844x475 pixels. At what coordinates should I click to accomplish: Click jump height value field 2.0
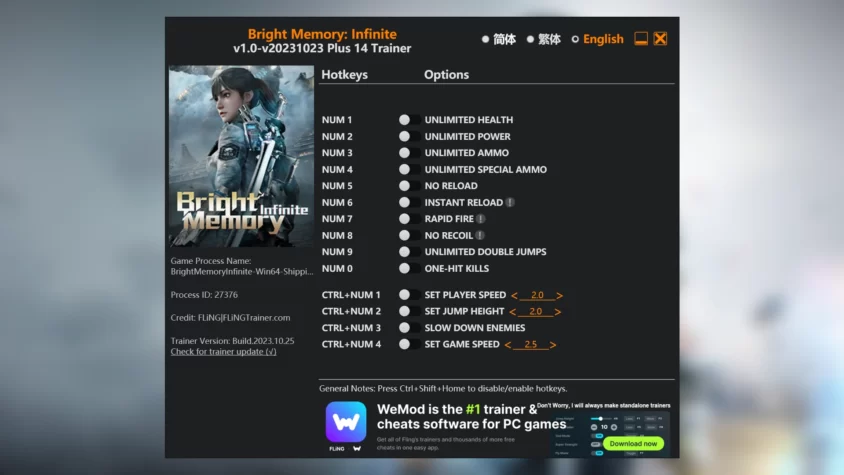click(x=535, y=311)
